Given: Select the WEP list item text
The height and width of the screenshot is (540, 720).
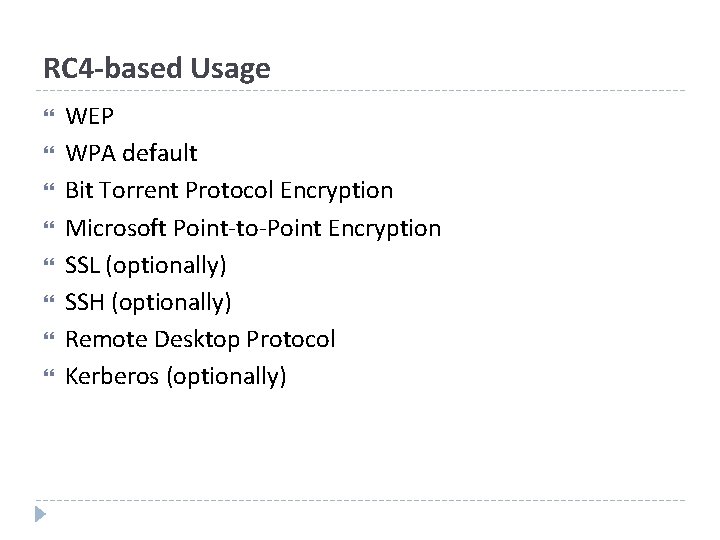Looking at the screenshot, I should [90, 116].
